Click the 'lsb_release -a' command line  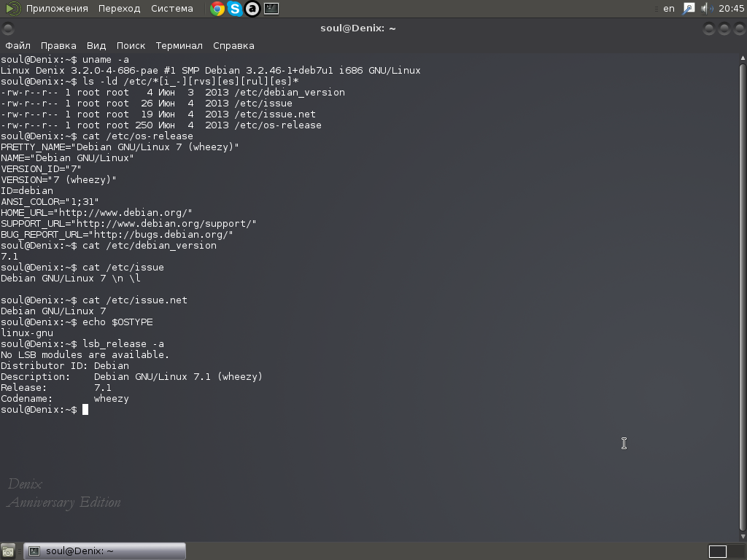point(82,344)
